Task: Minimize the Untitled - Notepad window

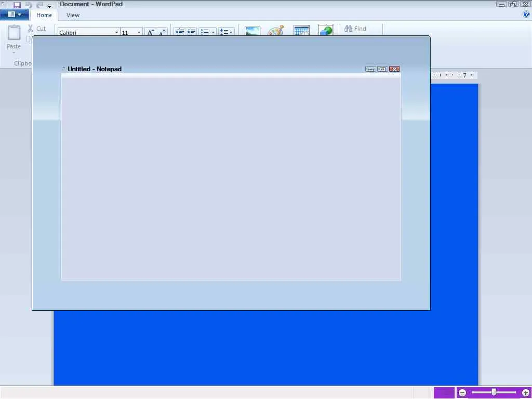Action: coord(370,69)
